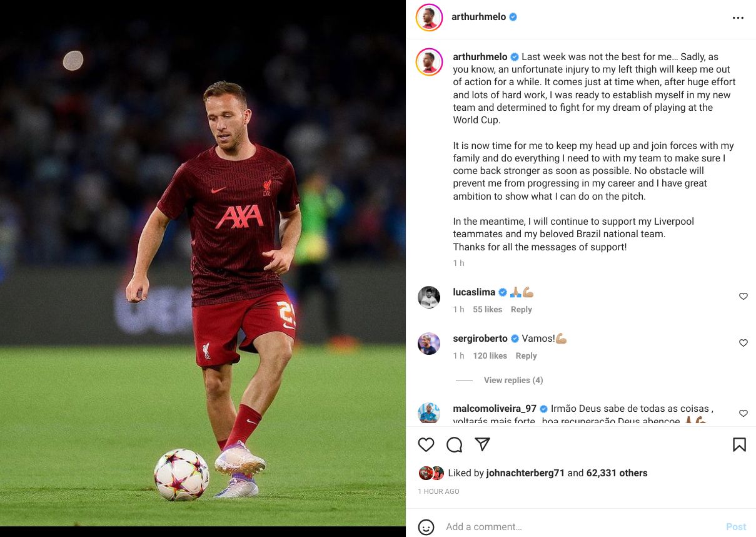Expand View replies (4) under sergiroberto
The image size is (756, 537).
click(513, 380)
